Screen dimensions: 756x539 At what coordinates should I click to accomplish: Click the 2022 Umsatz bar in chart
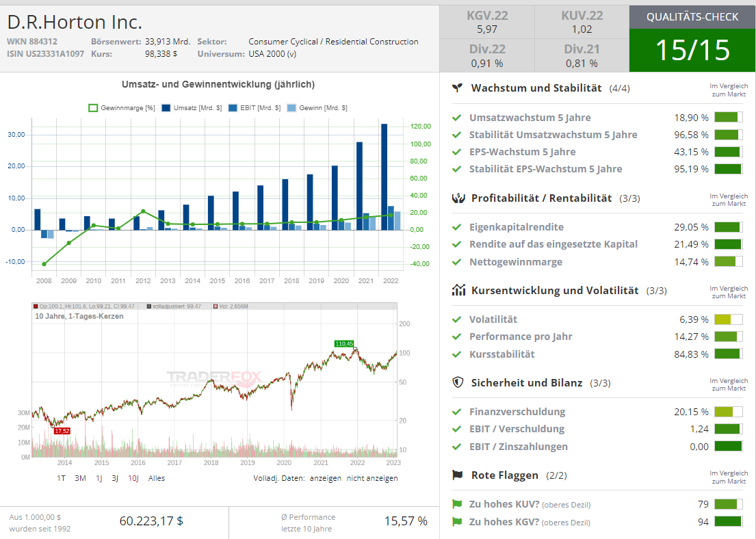(384, 176)
